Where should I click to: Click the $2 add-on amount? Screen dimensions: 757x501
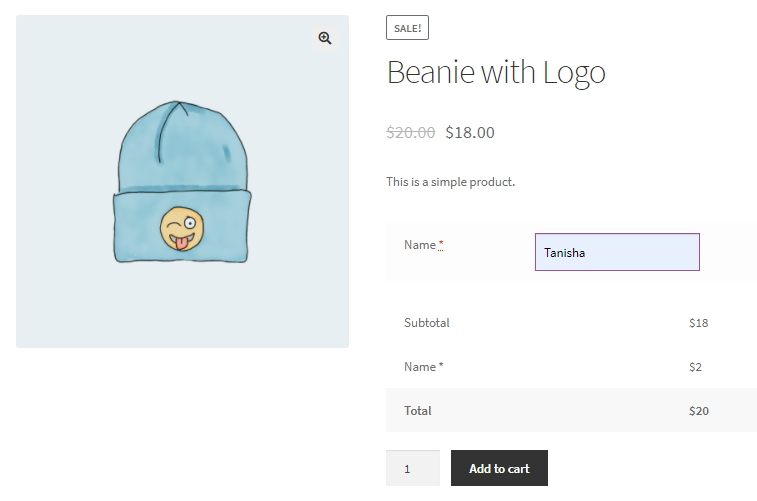(695, 367)
